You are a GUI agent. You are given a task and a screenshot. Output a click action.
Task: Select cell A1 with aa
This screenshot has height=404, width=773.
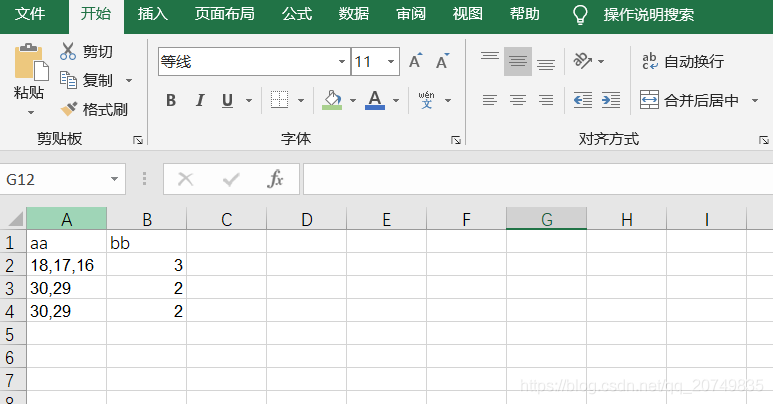(67, 243)
